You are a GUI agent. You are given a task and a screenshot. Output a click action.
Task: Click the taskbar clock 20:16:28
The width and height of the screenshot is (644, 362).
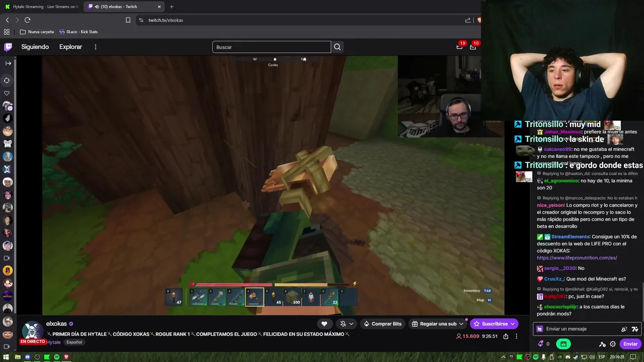tap(617, 357)
